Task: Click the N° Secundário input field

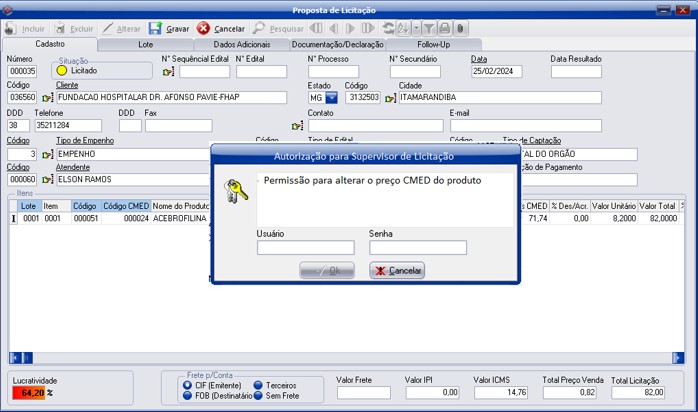Action: click(x=415, y=72)
